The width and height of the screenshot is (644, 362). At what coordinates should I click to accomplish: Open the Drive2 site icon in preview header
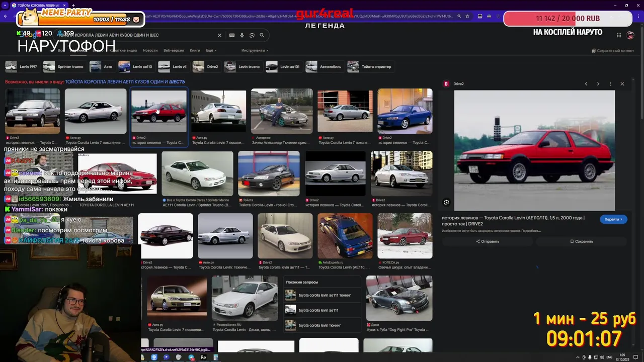[446, 84]
